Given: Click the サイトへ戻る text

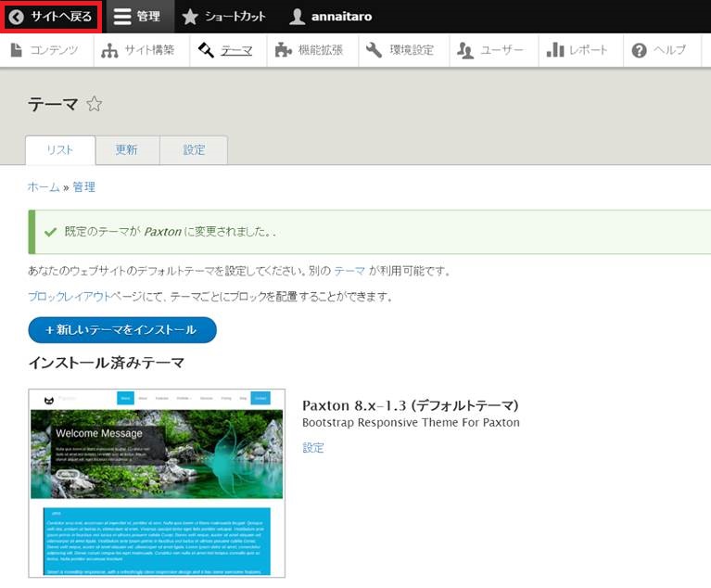Looking at the screenshot, I should click(x=61, y=17).
